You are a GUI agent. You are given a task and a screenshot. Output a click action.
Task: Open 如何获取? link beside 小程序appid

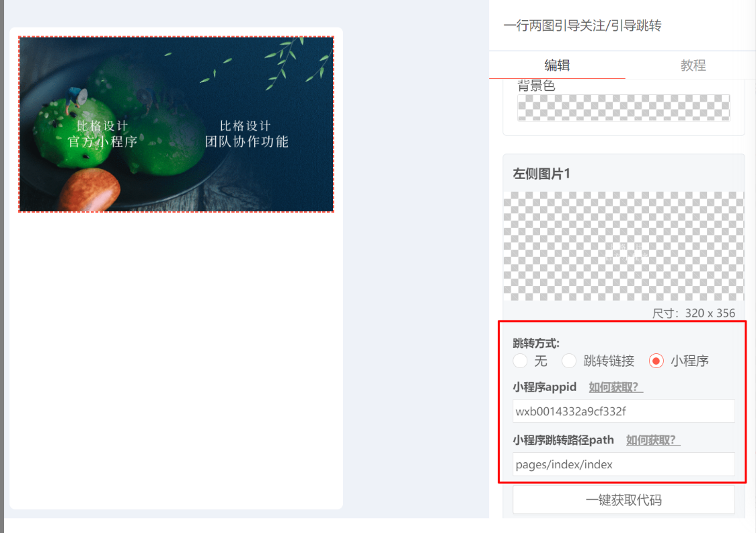[615, 387]
